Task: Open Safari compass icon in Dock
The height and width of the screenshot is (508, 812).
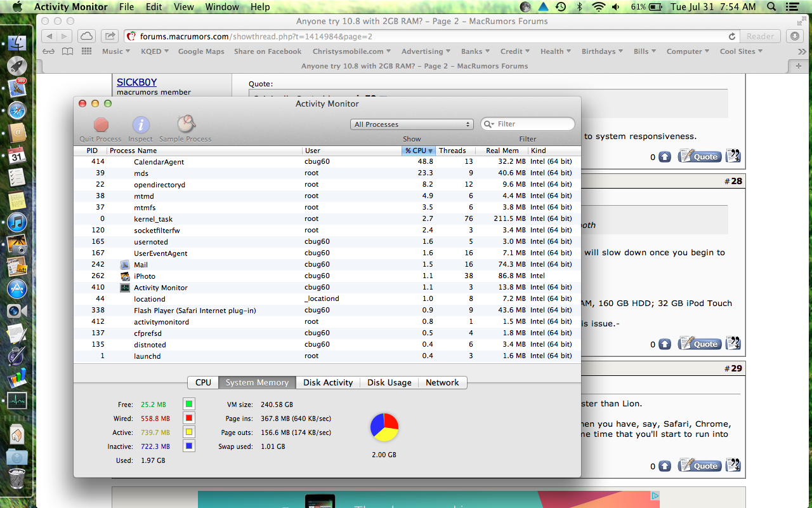Action: (x=17, y=110)
